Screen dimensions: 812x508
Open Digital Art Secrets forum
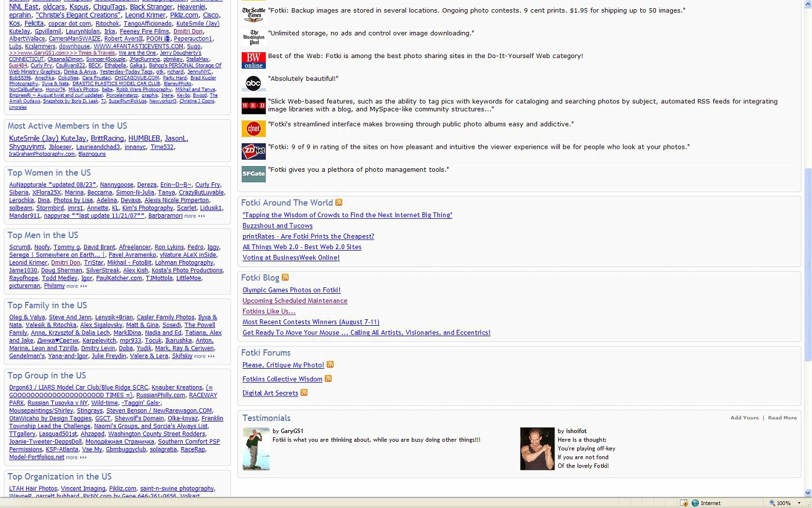point(270,393)
